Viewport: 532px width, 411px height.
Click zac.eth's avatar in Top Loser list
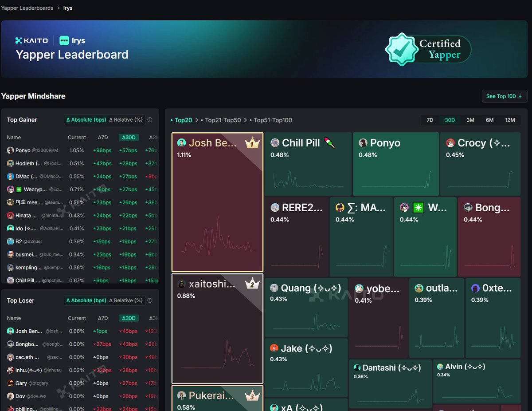(10, 357)
